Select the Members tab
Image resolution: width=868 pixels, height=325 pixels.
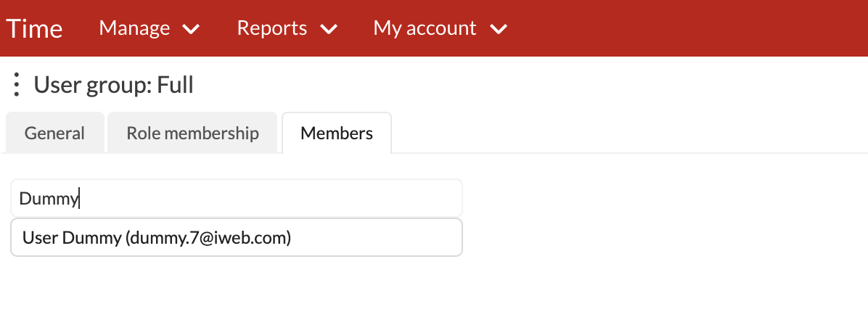pyautogui.click(x=337, y=133)
